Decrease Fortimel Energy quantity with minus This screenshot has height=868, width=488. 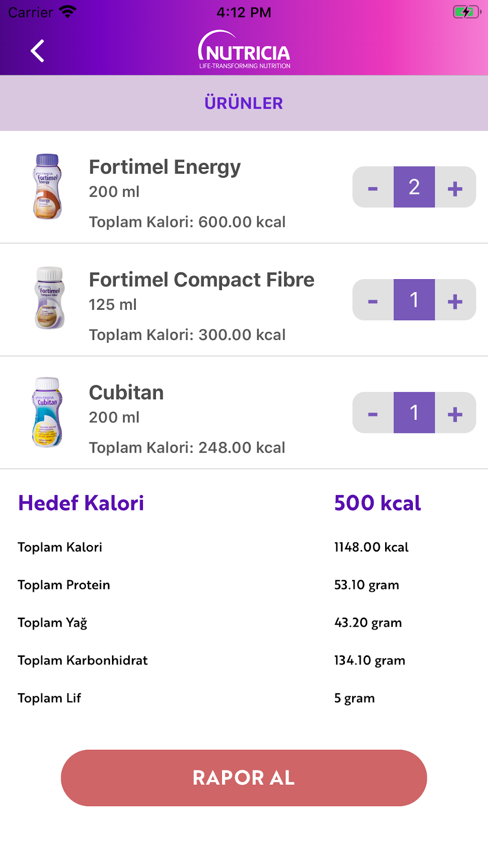click(373, 187)
